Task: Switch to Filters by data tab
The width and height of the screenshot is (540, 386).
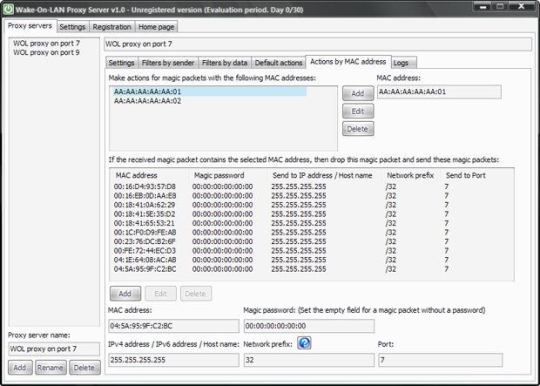Action: (x=225, y=63)
